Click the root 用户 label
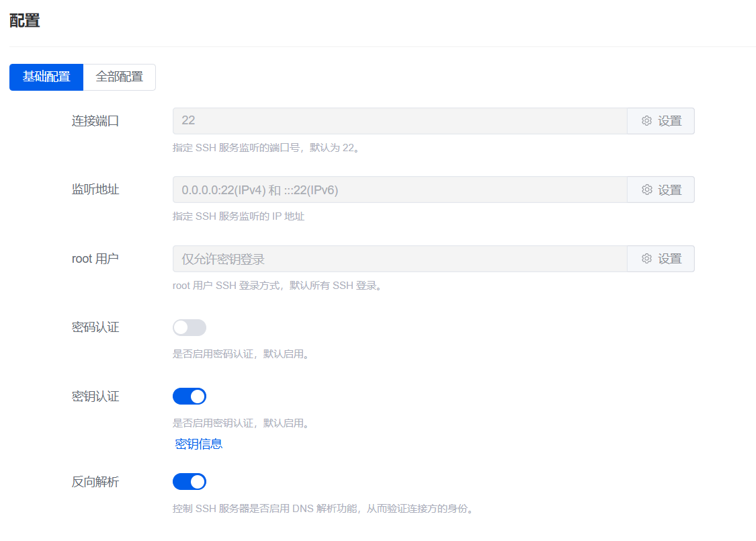Screen dimensions: 756x541 click(x=95, y=259)
